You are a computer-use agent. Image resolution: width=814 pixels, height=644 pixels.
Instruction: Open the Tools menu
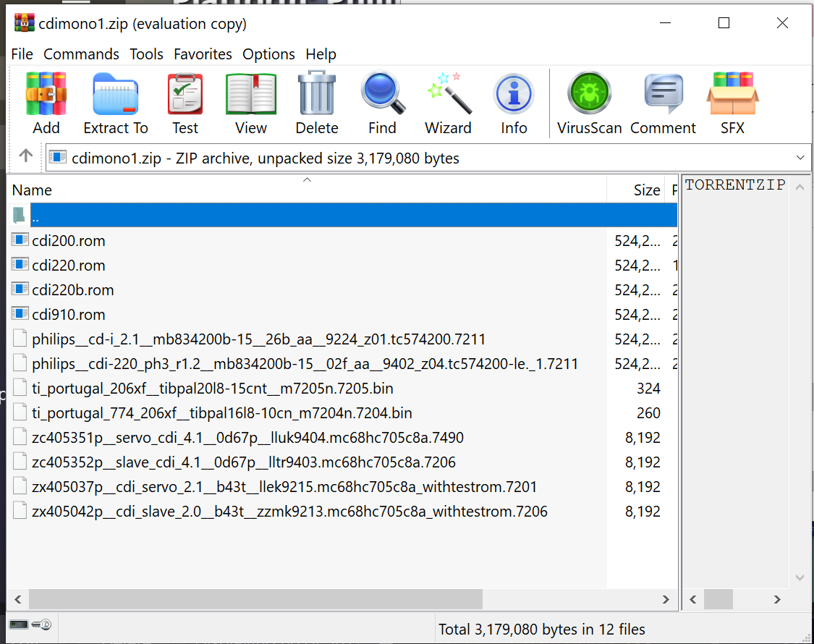[146, 54]
